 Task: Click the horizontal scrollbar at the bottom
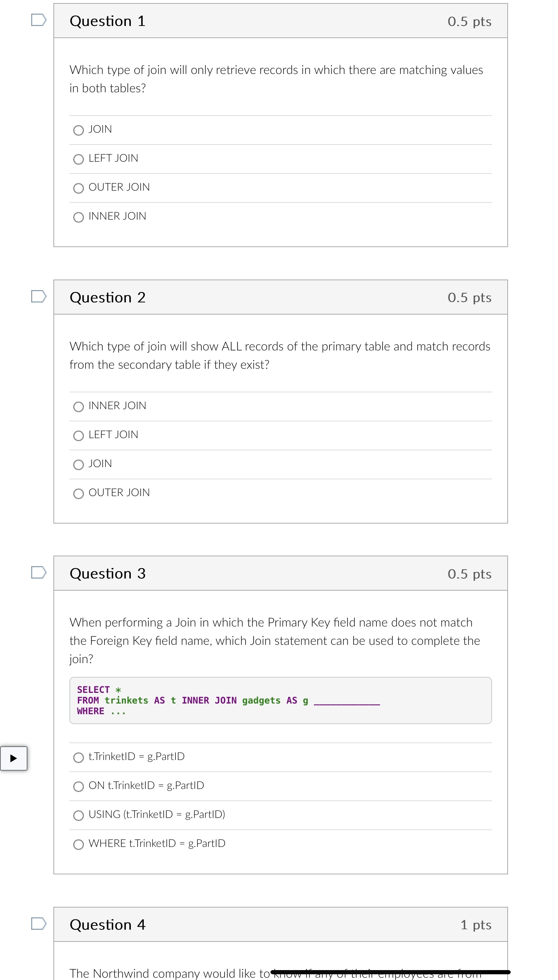(x=391, y=972)
